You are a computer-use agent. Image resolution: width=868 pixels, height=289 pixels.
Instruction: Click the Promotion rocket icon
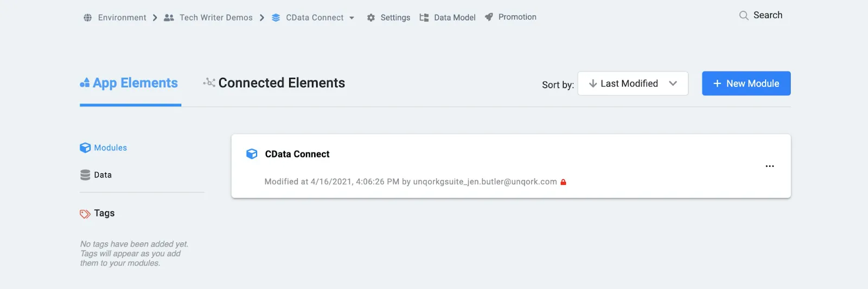(x=489, y=17)
